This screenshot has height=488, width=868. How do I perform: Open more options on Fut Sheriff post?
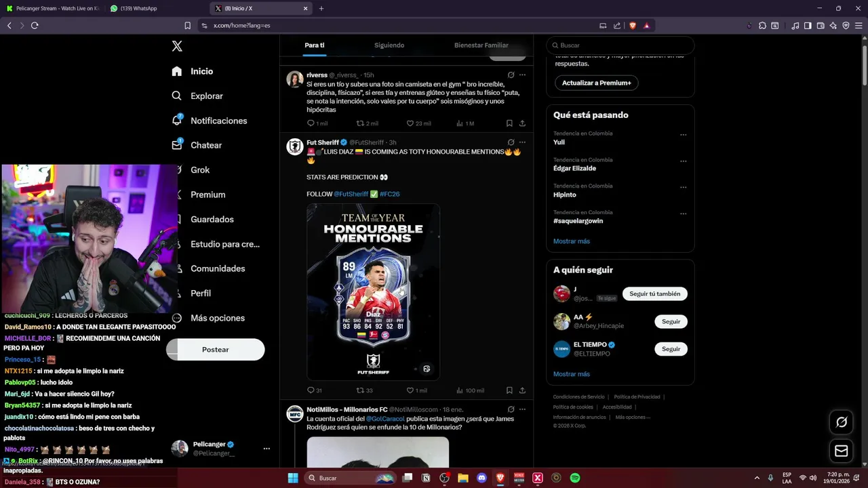pyautogui.click(x=522, y=142)
